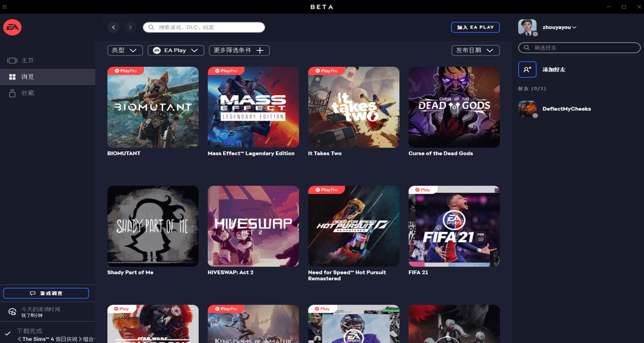Expand the zhouyayou account menu chevron
The height and width of the screenshot is (343, 644).
574,27
